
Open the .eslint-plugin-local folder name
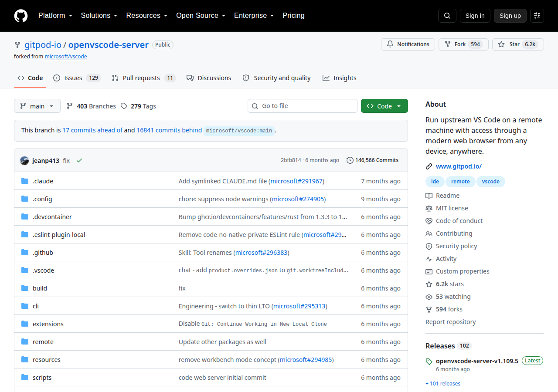coord(59,235)
